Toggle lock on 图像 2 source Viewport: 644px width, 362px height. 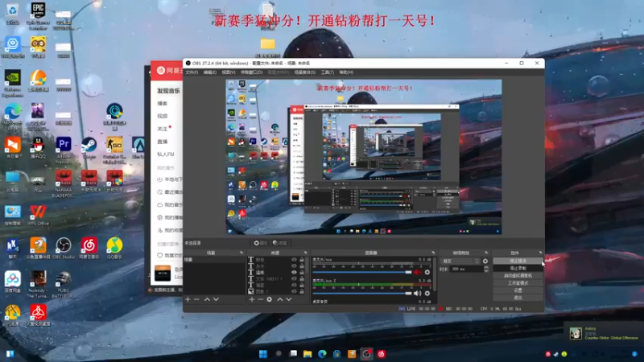[302, 291]
